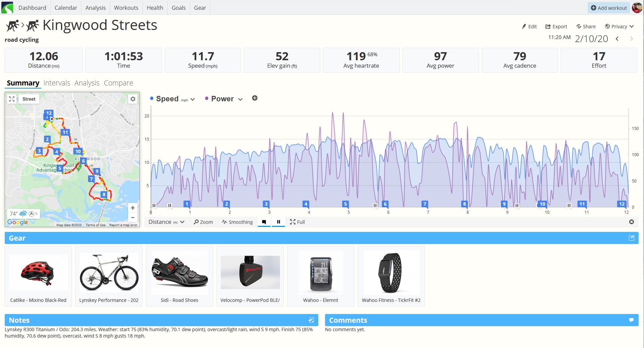Add another chart metric with plus icon

(255, 98)
